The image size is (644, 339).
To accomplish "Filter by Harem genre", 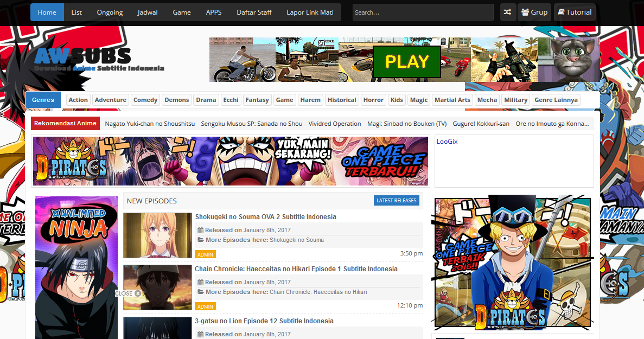I will (310, 100).
